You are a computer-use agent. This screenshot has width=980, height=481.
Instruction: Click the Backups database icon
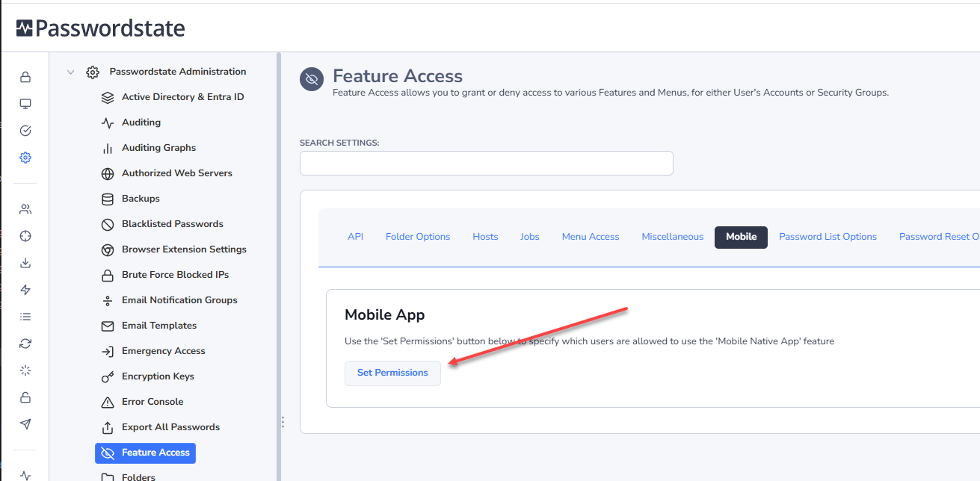tap(108, 199)
